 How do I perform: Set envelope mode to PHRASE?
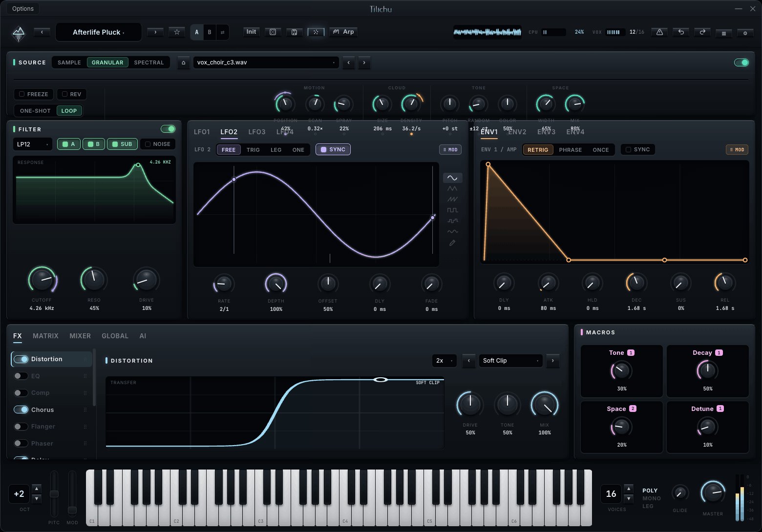click(x=571, y=150)
